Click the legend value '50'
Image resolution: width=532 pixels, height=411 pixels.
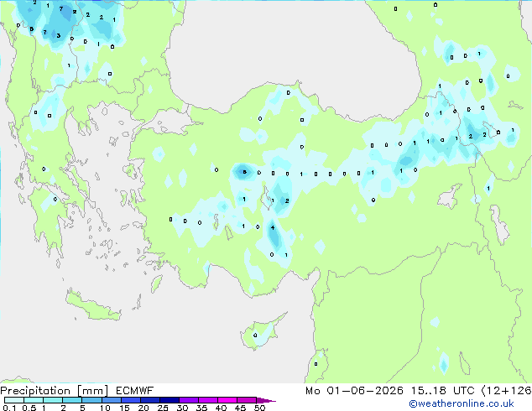pos(259,408)
